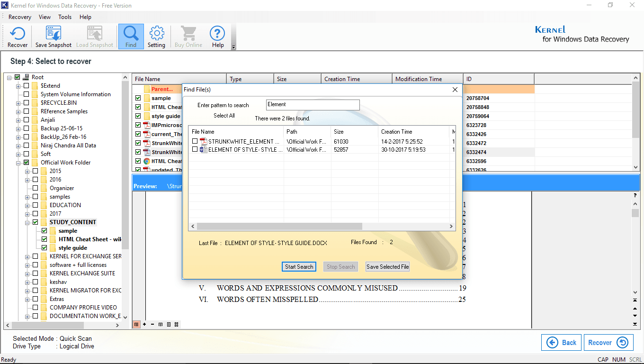Screen dimensions: 644x364
Task: Click the four-squares thumbnail view icon
Action: pos(177,324)
